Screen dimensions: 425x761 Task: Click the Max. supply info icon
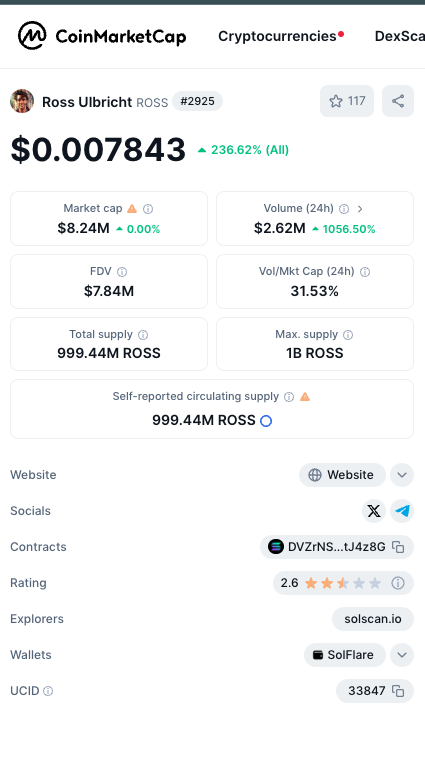click(x=348, y=335)
